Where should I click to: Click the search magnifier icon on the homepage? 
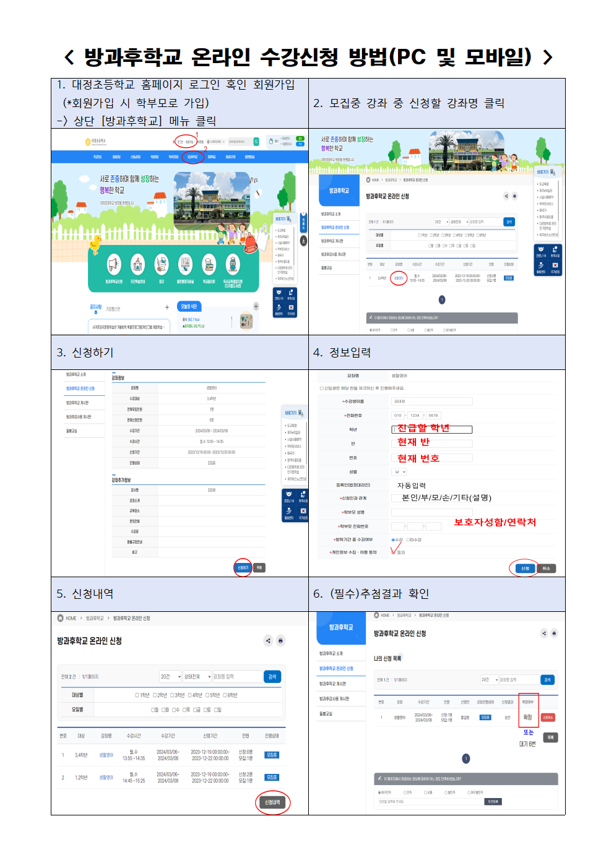click(256, 142)
